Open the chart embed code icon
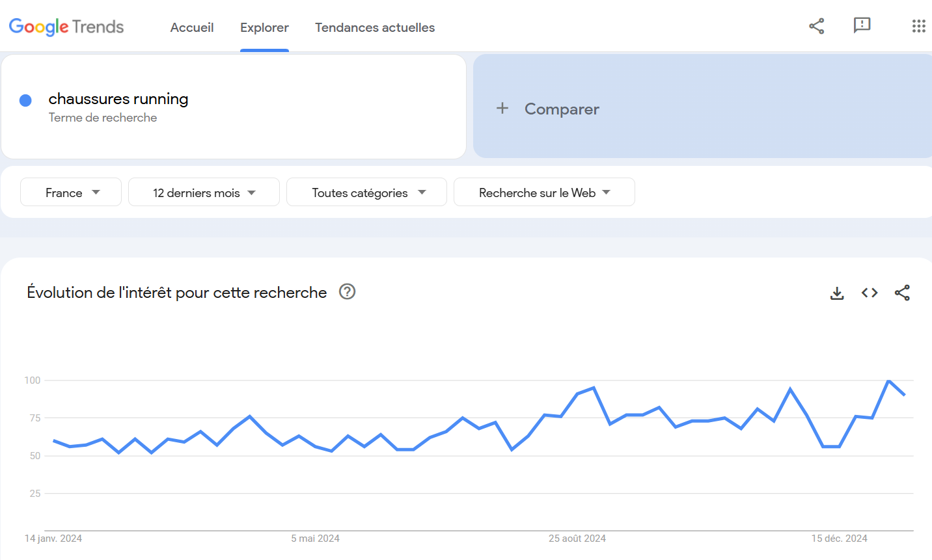This screenshot has height=560, width=932. (870, 293)
